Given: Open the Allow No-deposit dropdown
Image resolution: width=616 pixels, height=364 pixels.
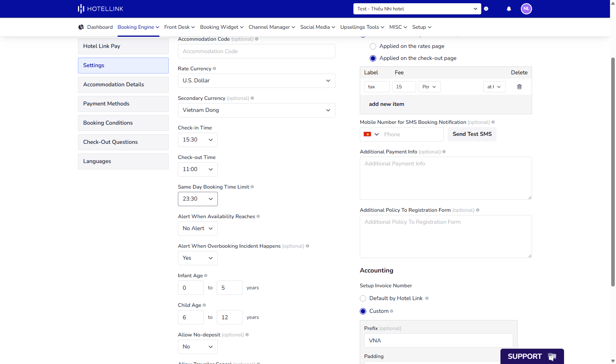Looking at the screenshot, I should (x=198, y=347).
